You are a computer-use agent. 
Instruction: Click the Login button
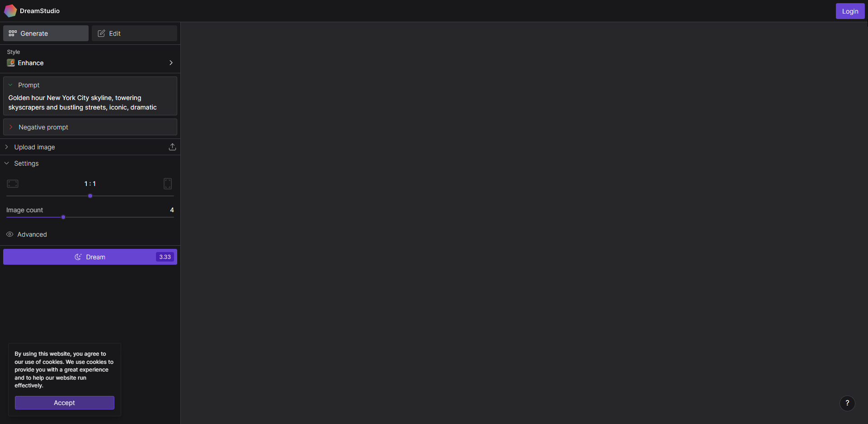[850, 11]
